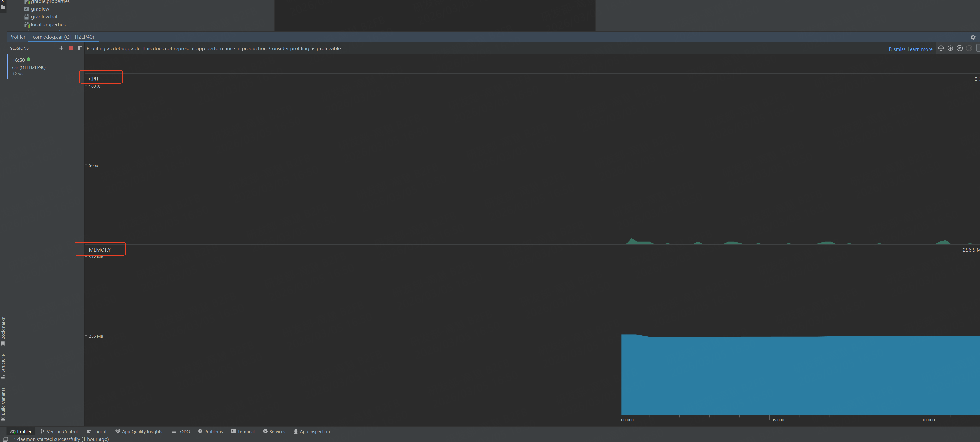980x442 pixels.
Task: Open App Quality Insights tool window
Action: [x=139, y=432]
